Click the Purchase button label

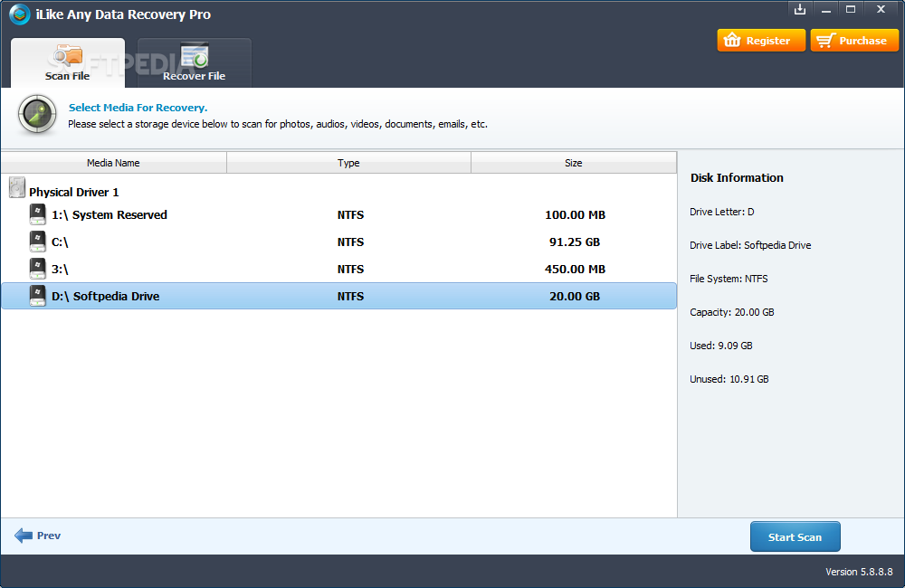click(x=862, y=41)
